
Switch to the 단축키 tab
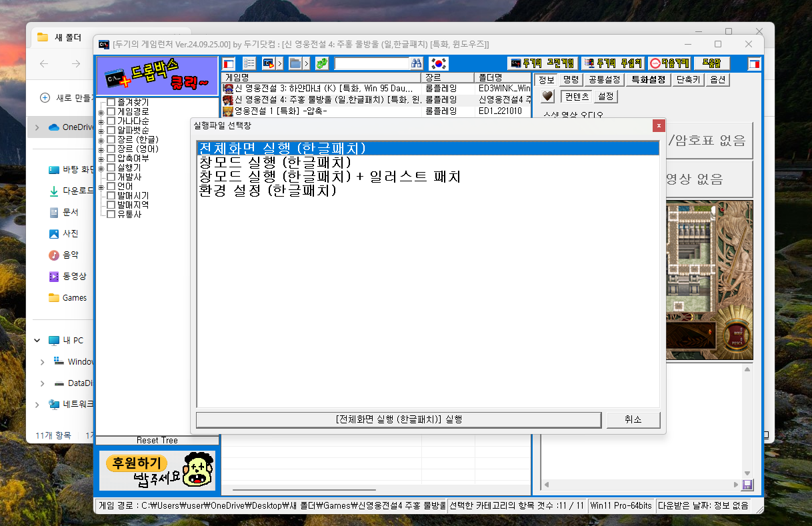pos(688,80)
